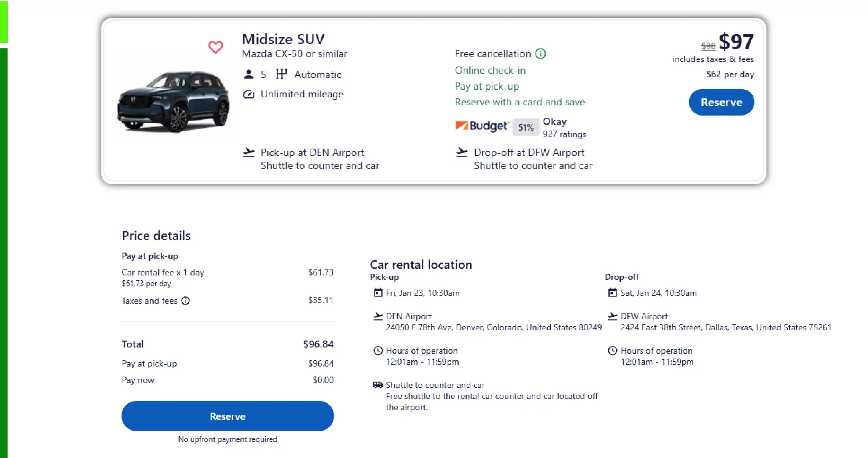
Task: Click the Unlimited mileage speedometer icon
Action: click(248, 94)
